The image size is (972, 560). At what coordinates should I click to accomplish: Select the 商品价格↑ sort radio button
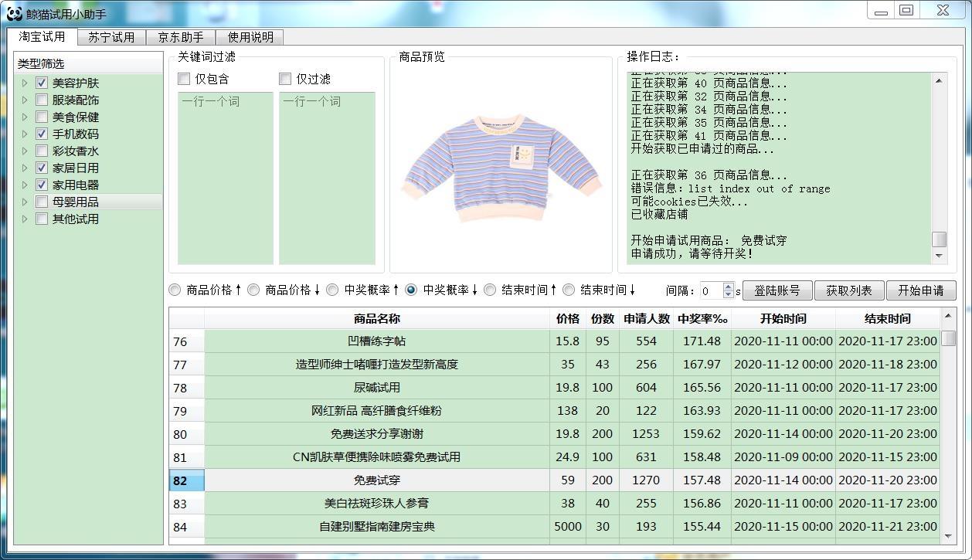[x=175, y=290]
